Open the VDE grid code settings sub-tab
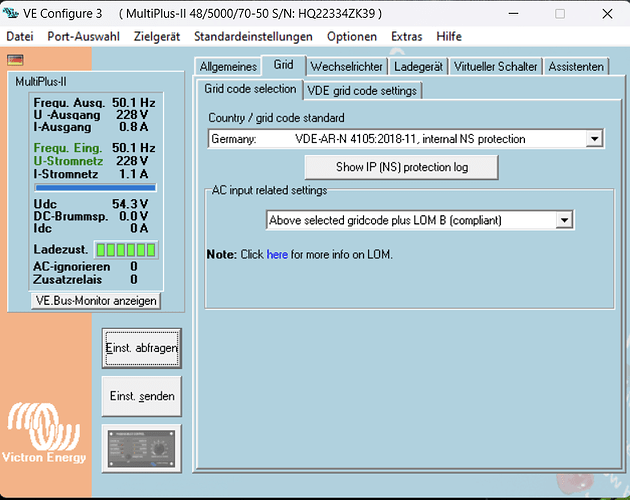 click(362, 91)
